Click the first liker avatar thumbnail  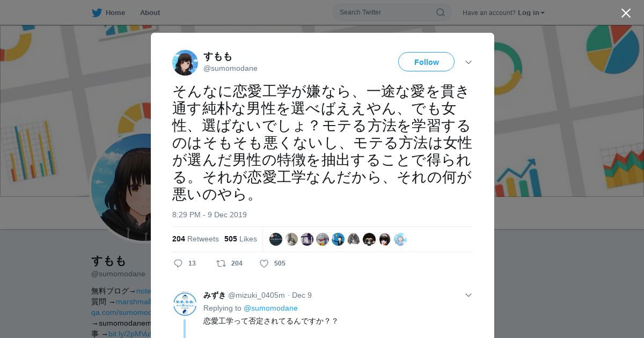276,239
